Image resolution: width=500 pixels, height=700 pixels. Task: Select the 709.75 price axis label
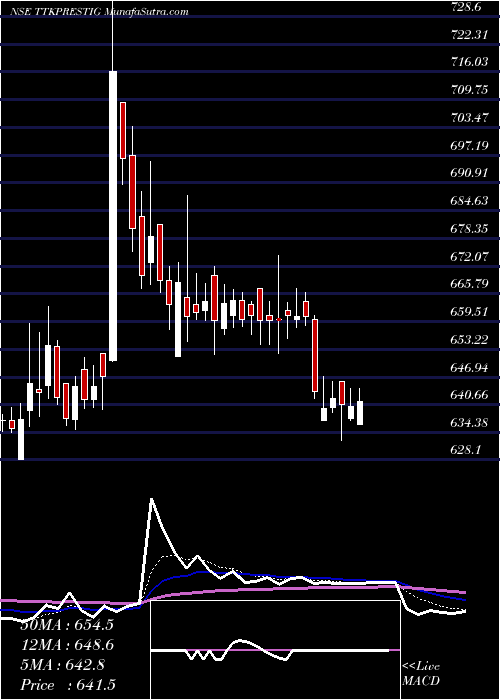470,90
